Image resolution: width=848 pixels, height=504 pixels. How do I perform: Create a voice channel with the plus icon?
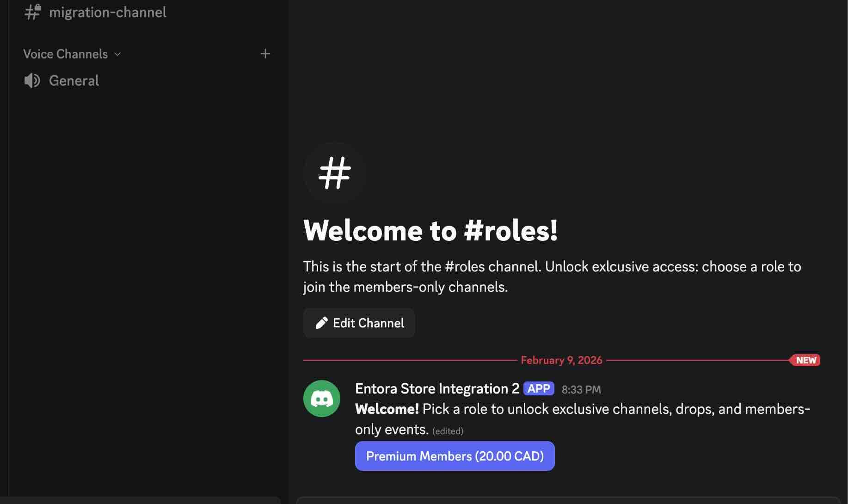pos(265,54)
